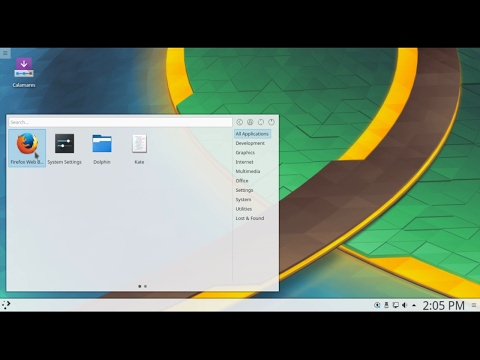Open Calamares installer desktop icon
Viewport: 480px width, 360px height.
click(x=24, y=72)
